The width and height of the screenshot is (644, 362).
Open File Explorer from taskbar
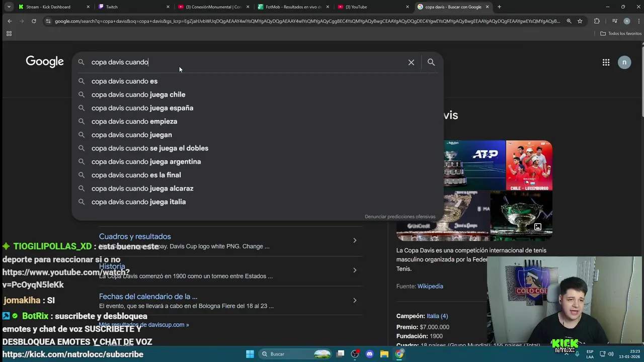coord(384,354)
